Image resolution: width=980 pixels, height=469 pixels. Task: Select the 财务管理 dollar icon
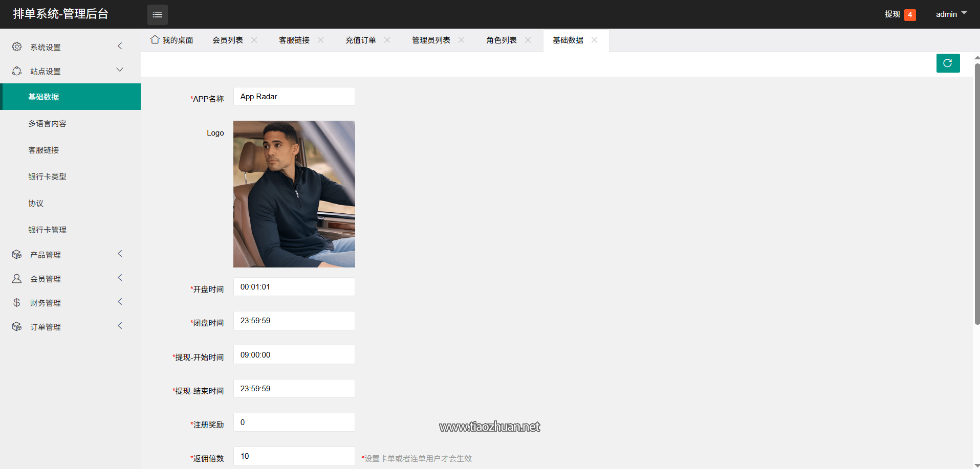tap(16, 302)
